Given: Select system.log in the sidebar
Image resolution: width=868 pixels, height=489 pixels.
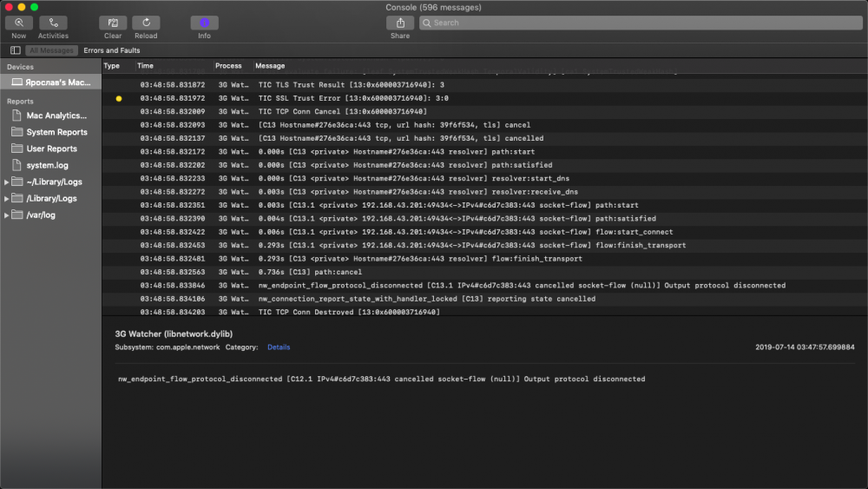Looking at the screenshot, I should coord(47,165).
